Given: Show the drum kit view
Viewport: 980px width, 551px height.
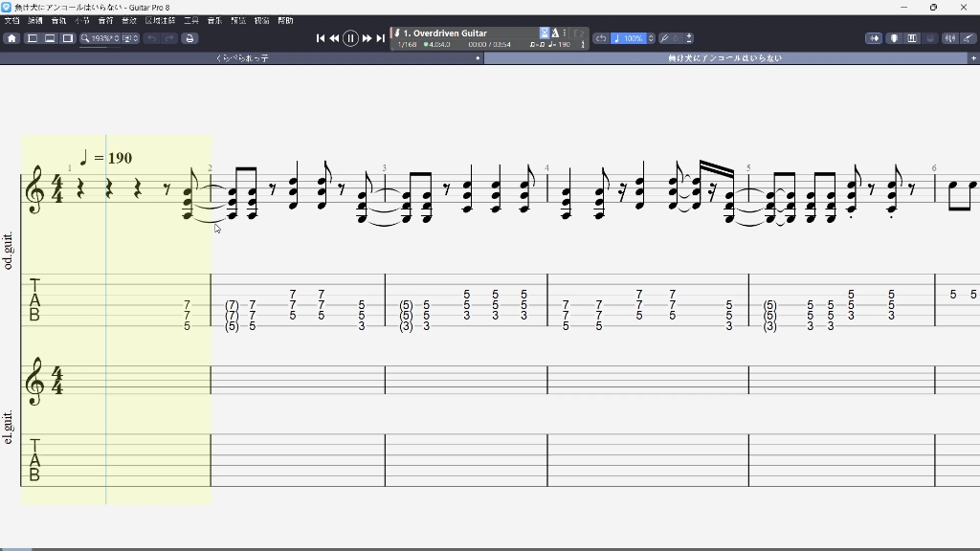Looking at the screenshot, I should (x=930, y=38).
